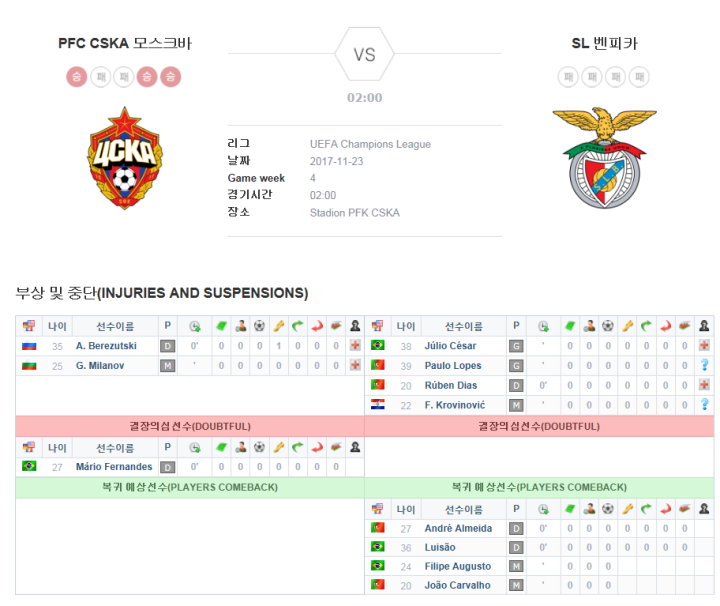The width and height of the screenshot is (720, 606).
Task: Select Benfica's PLAYERS COMEBACK section header
Action: tap(539, 488)
